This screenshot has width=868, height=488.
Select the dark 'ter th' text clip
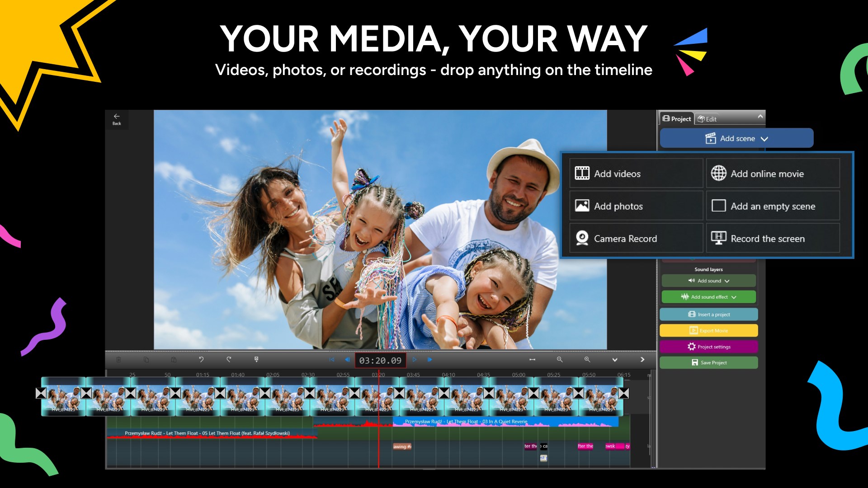(x=530, y=446)
